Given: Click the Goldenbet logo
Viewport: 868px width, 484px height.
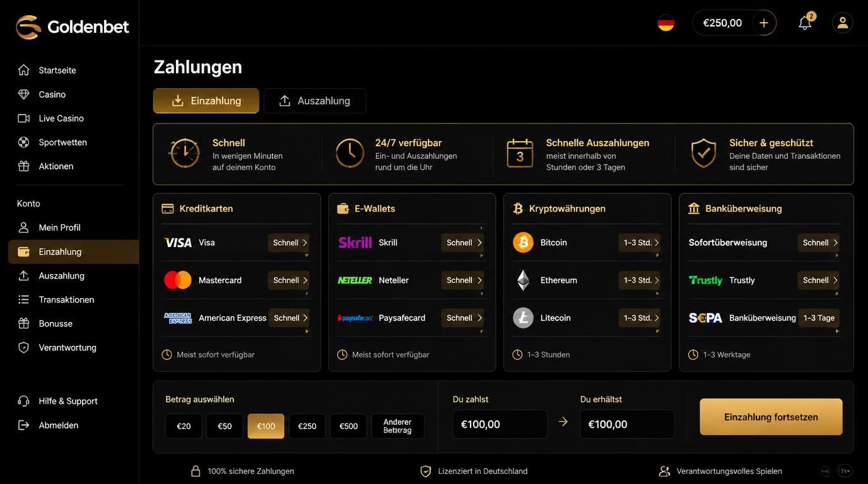Looking at the screenshot, I should [x=73, y=26].
